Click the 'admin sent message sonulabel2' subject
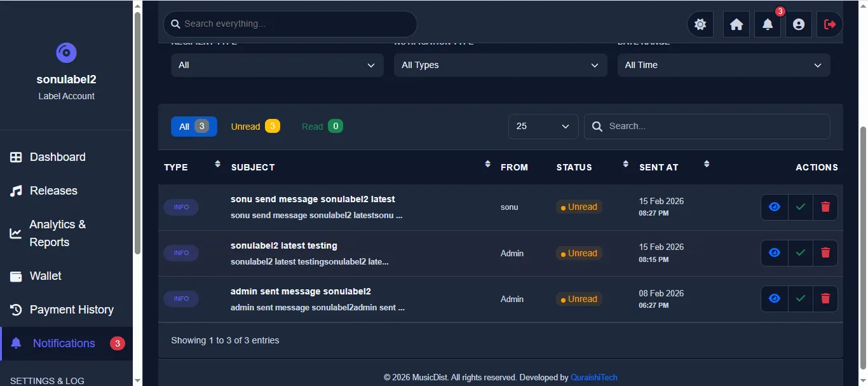This screenshot has width=868, height=386. pyautogui.click(x=301, y=291)
